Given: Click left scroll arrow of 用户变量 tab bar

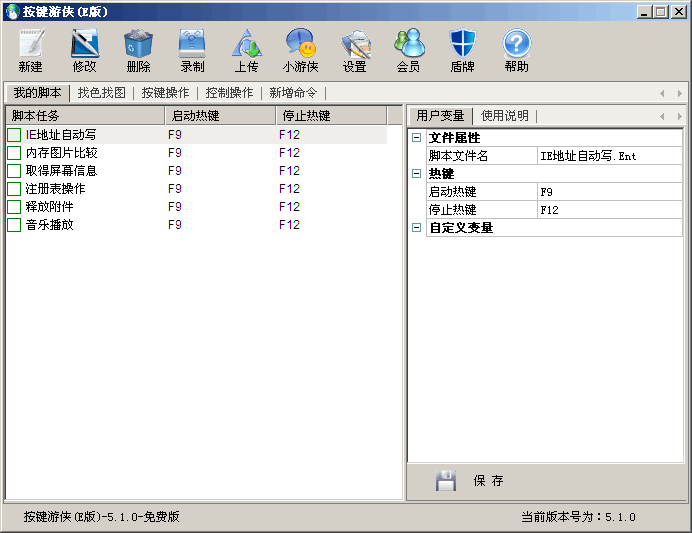Looking at the screenshot, I should pyautogui.click(x=662, y=116).
